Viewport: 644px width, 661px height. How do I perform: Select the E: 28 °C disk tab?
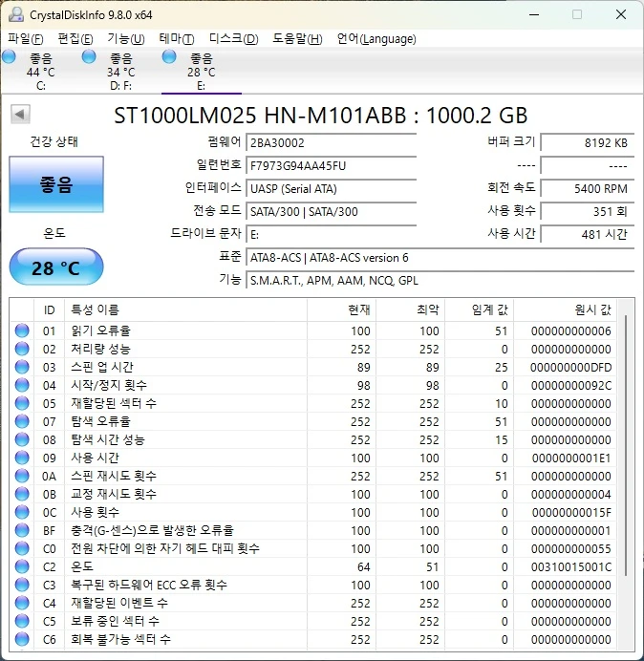202,71
